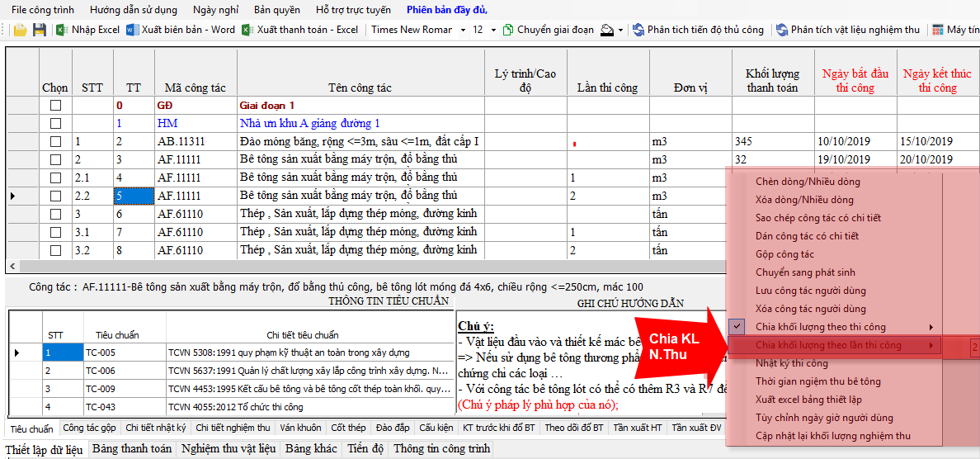Image resolution: width=980 pixels, height=459 pixels.
Task: Toggle checkbox for row STT 3.2
Action: pos(55,250)
